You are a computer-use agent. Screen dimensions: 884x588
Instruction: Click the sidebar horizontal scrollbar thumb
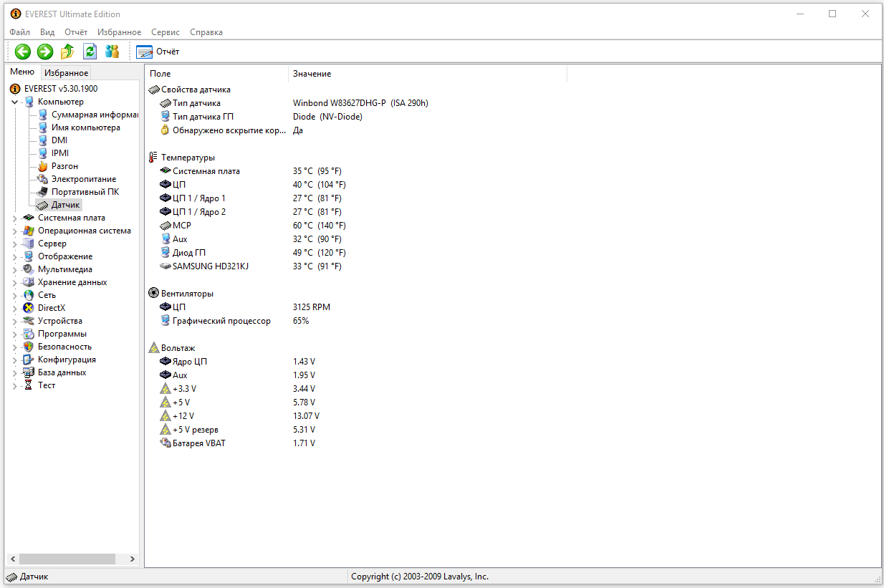(x=67, y=559)
